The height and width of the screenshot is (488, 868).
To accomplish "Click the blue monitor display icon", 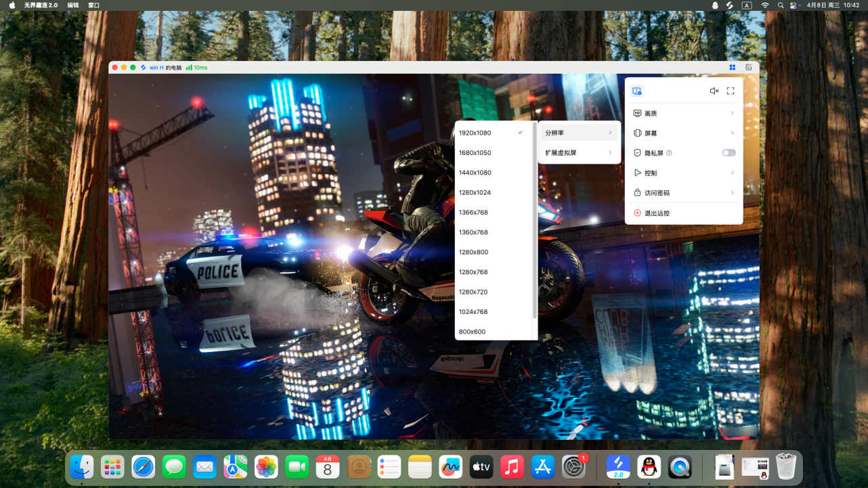I will [636, 91].
